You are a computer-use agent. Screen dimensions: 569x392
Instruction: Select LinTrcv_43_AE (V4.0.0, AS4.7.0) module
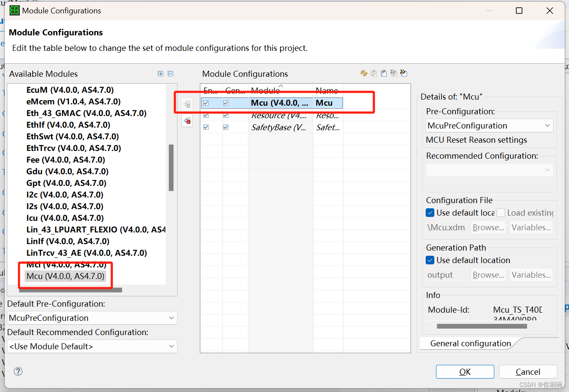87,253
